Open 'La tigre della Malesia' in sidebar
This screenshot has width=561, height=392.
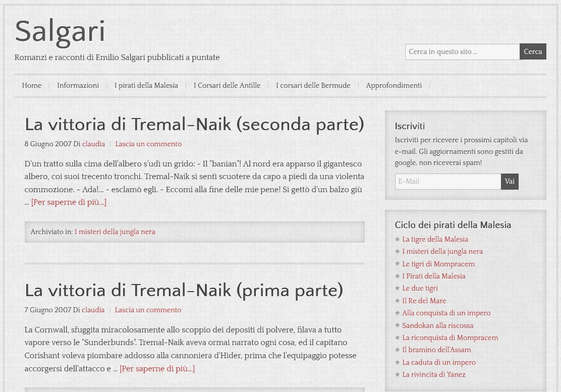(x=435, y=239)
